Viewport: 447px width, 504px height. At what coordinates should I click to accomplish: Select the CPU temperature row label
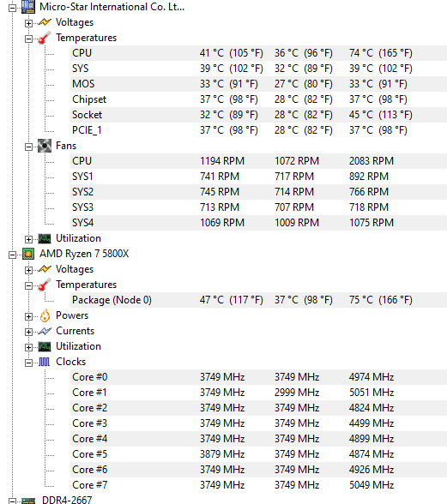coord(82,53)
